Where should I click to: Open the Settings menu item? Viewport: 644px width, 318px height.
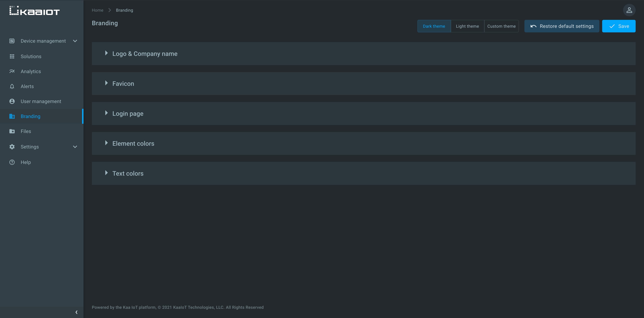pos(42,147)
